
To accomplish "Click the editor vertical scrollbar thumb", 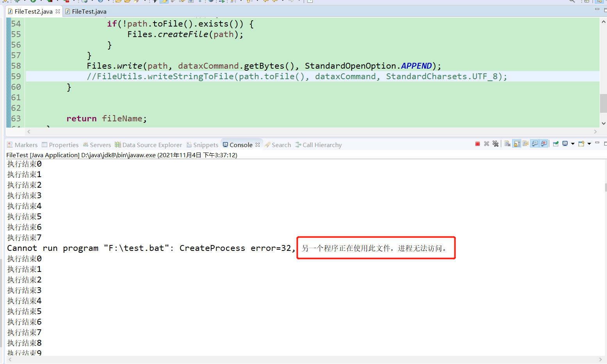I will [x=603, y=103].
